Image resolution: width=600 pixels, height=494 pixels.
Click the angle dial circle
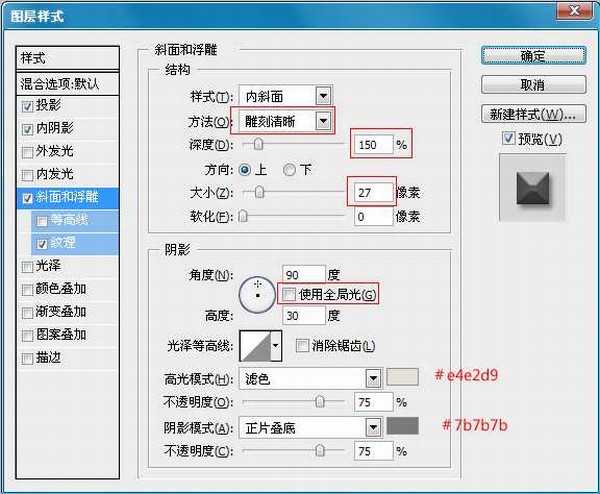click(x=257, y=294)
